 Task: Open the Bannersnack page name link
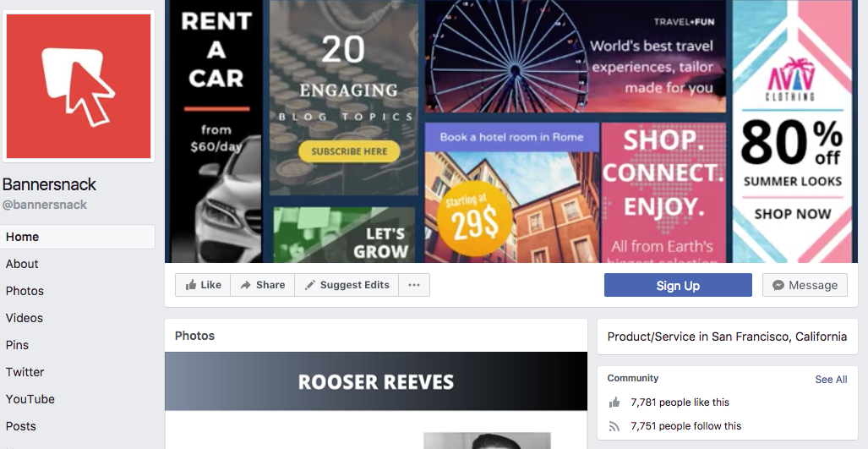point(49,184)
